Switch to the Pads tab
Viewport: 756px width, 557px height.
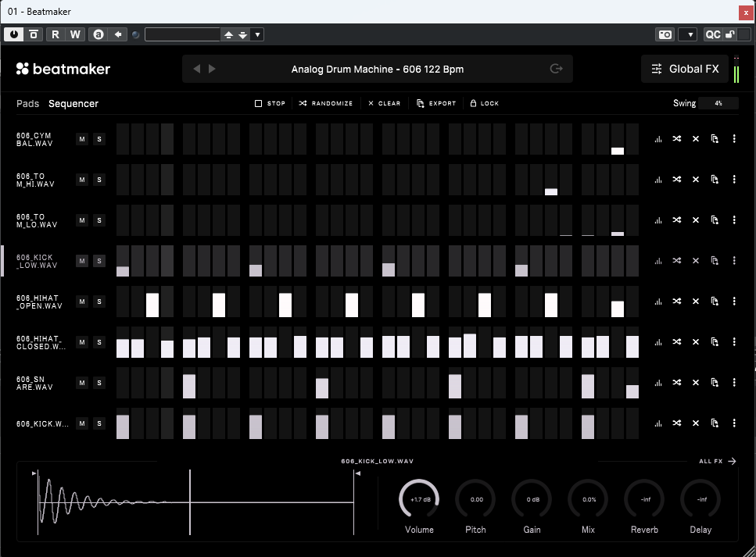27,104
